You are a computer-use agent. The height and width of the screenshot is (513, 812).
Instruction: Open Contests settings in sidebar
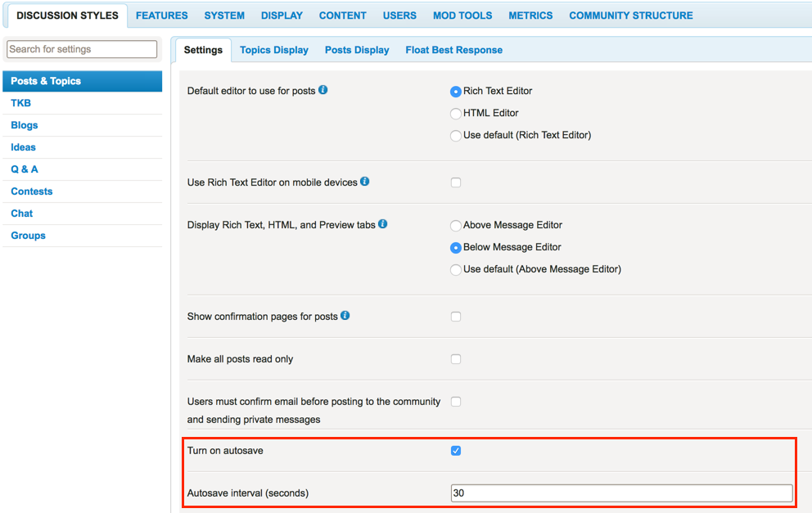(x=83, y=191)
